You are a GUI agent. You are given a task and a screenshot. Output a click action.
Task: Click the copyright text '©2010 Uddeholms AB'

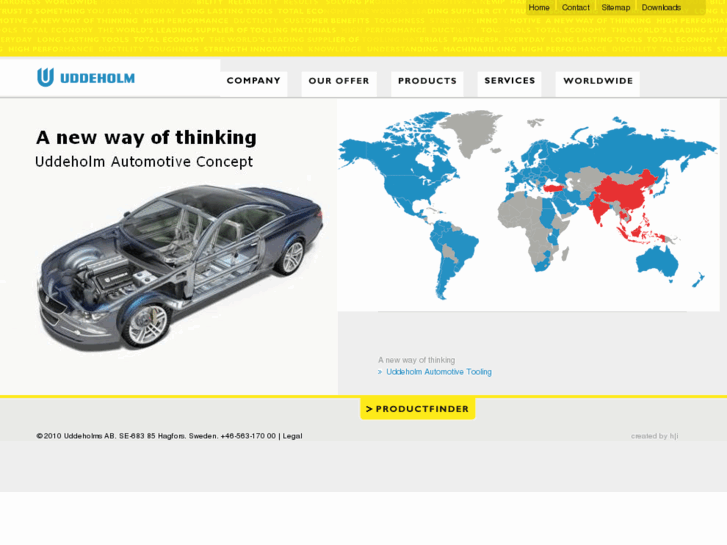coord(76,436)
